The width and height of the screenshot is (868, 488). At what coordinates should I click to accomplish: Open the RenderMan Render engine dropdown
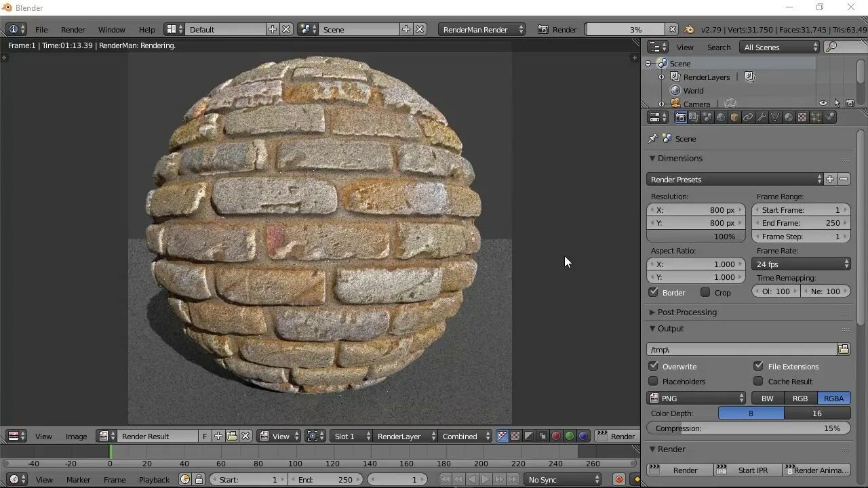[x=482, y=29]
